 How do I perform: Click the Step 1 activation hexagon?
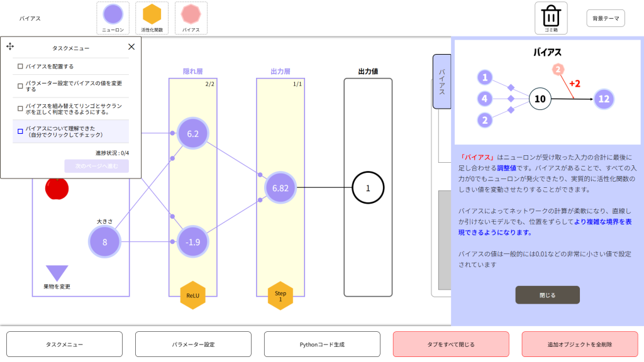[x=280, y=295]
